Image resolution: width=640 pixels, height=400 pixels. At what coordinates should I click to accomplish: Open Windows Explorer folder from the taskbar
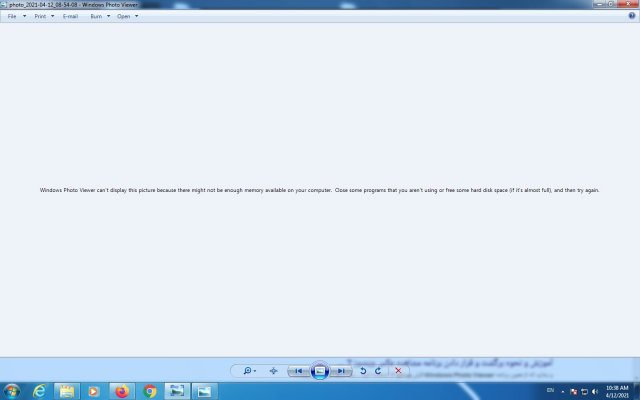coord(67,391)
